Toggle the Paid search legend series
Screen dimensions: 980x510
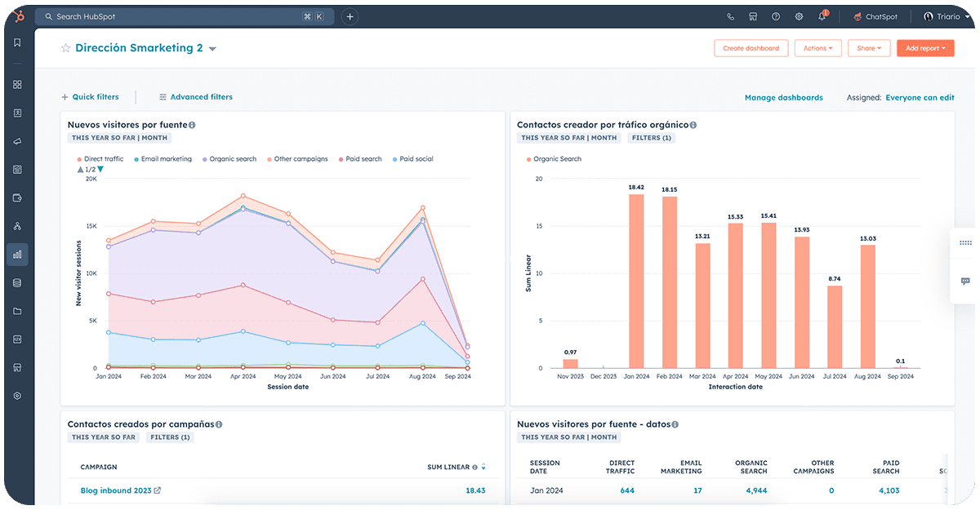click(x=360, y=159)
